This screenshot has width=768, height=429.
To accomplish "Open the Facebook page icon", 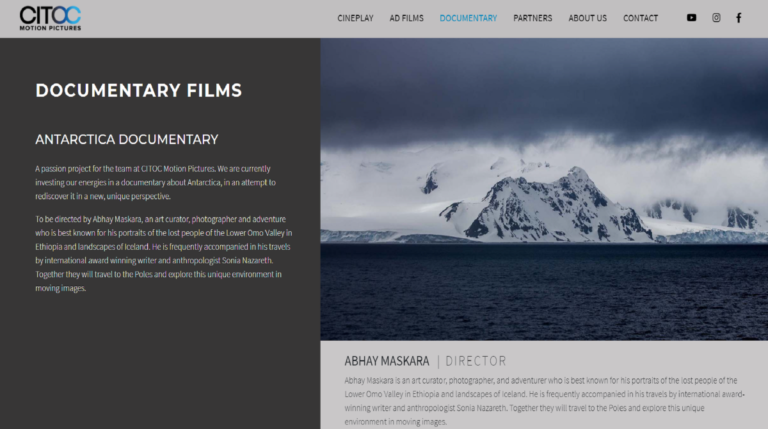I will pyautogui.click(x=739, y=18).
